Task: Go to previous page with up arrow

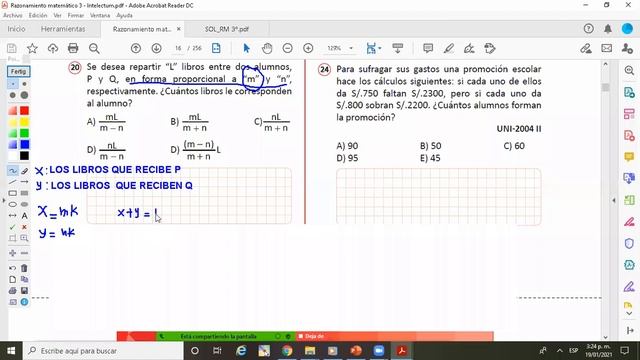Action: coord(136,49)
